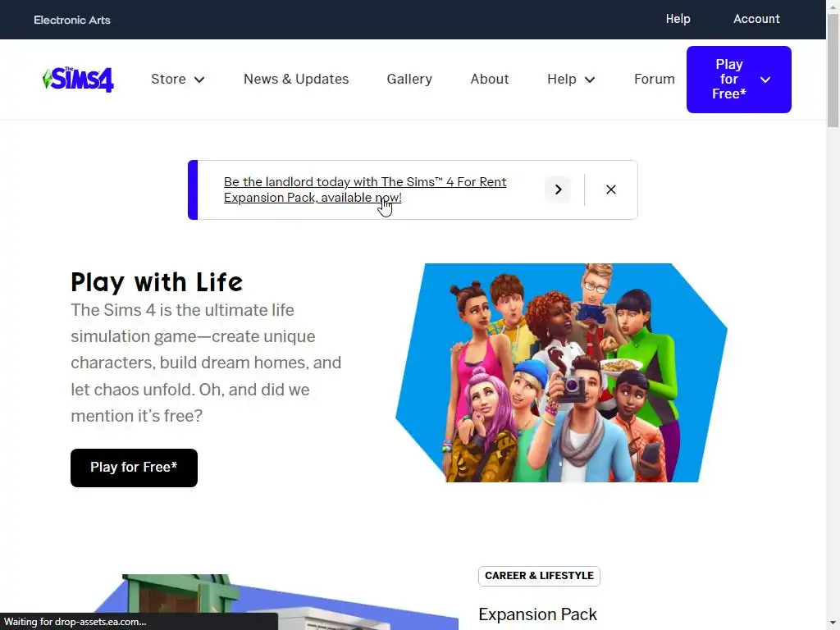Open the About page
The width and height of the screenshot is (840, 630).
pyautogui.click(x=490, y=80)
